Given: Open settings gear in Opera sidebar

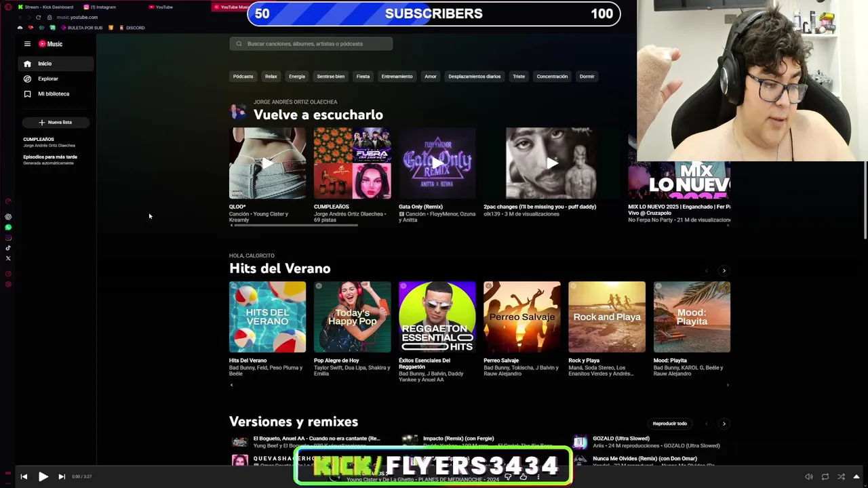Looking at the screenshot, I should [8, 284].
